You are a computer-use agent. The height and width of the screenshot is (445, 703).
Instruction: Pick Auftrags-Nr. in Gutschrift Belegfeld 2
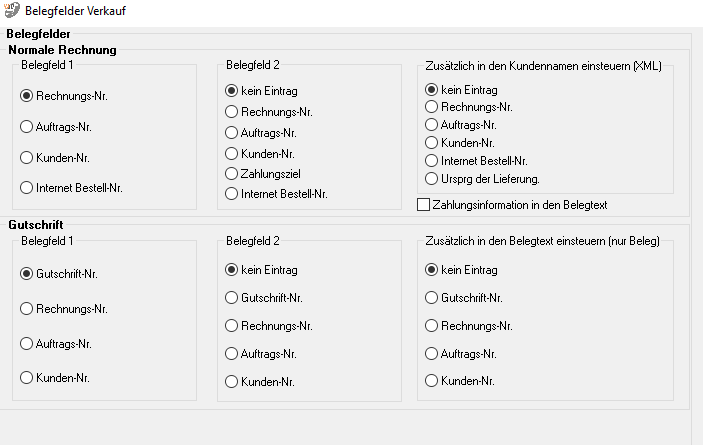[232, 354]
